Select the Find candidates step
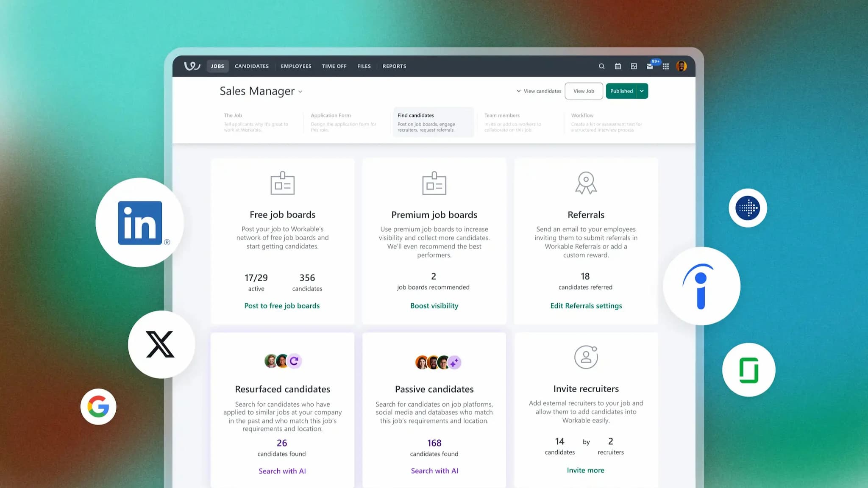 point(434,122)
